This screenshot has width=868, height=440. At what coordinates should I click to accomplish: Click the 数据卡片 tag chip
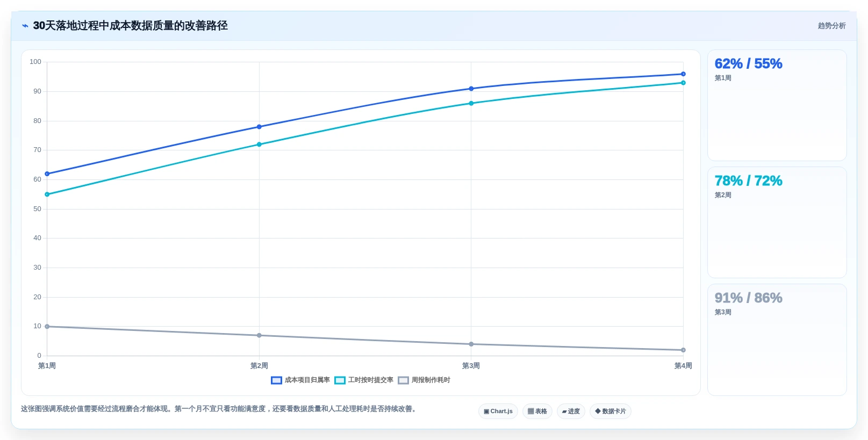coord(611,411)
